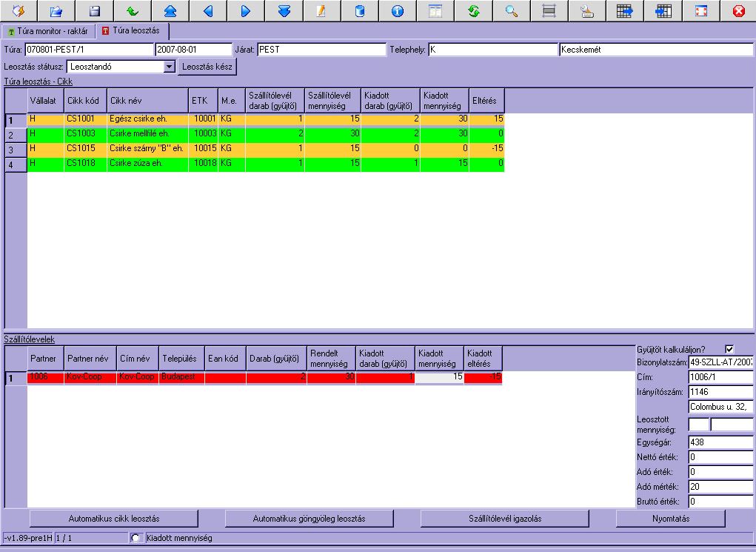Click the blue info icon in toolbar
The width and height of the screenshot is (756, 552).
pyautogui.click(x=397, y=11)
